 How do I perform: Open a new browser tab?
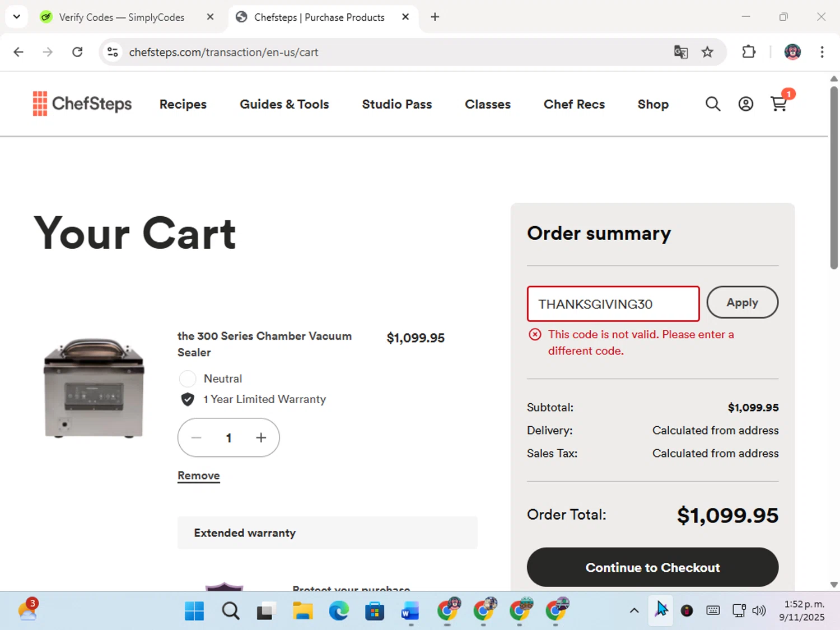tap(435, 17)
